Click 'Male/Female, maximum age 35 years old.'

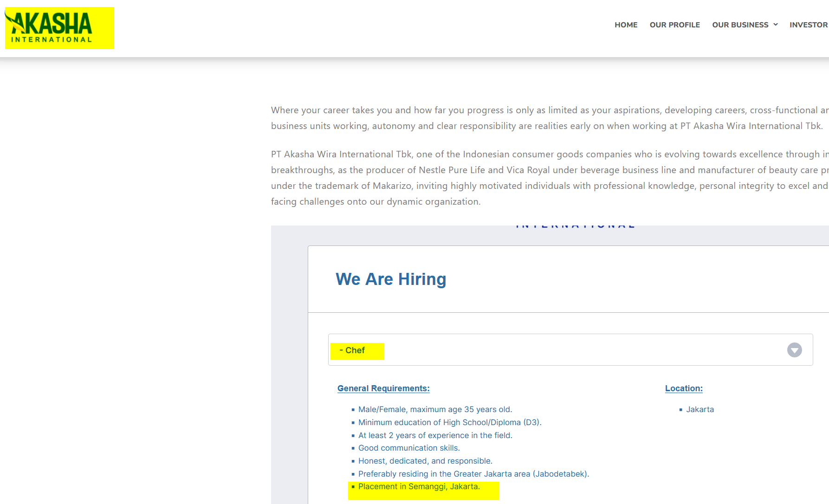click(x=435, y=409)
